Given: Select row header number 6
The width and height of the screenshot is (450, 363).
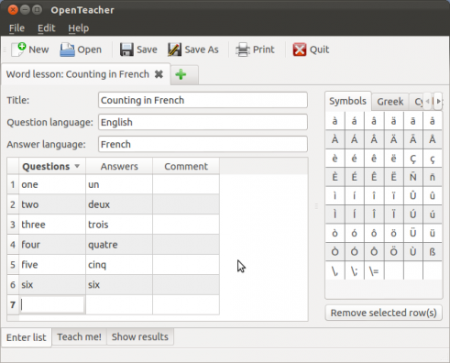Looking at the screenshot, I should pyautogui.click(x=13, y=285).
